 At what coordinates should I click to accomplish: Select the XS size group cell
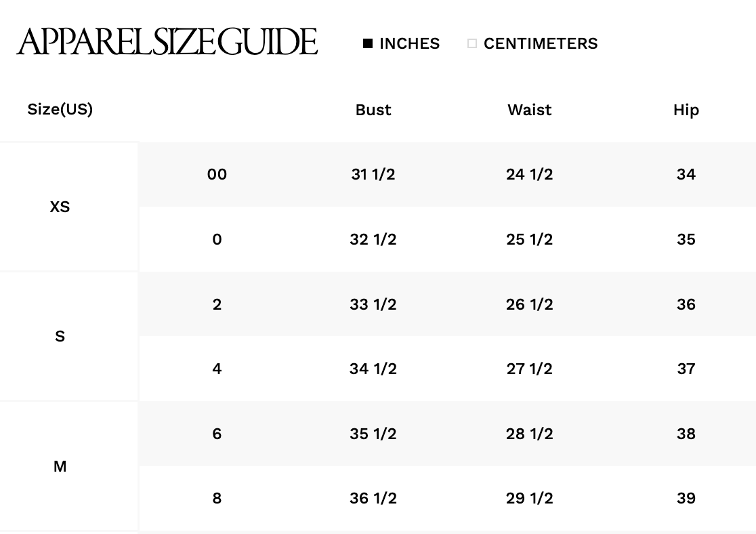(x=60, y=207)
